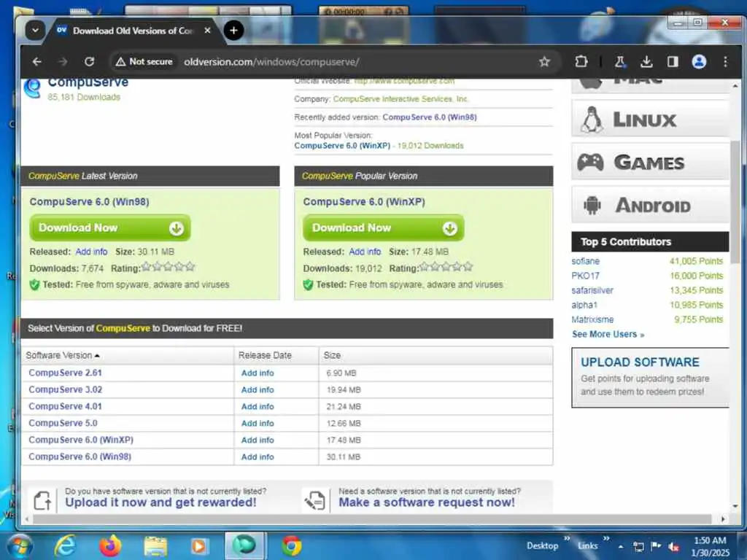Click Add info in Popular Version box
747x560 pixels.
(365, 252)
